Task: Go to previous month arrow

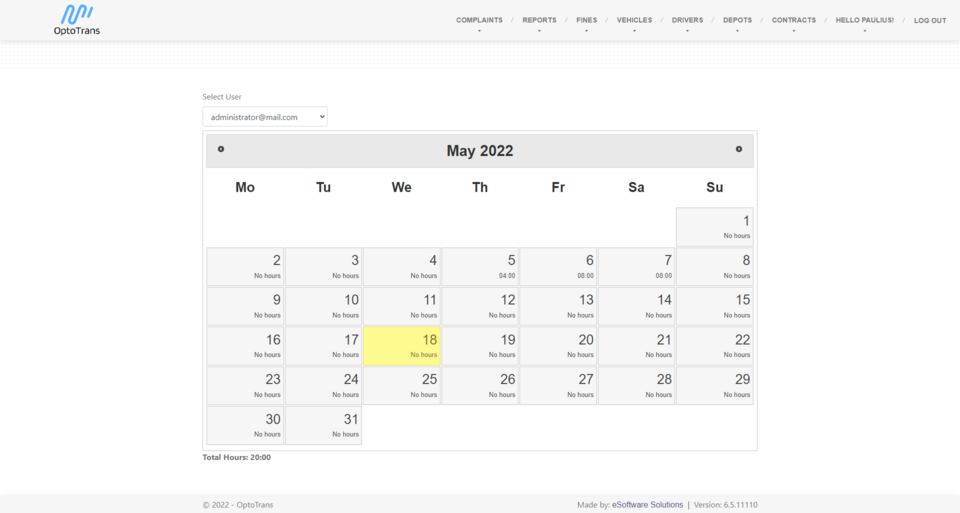Action: click(x=221, y=149)
